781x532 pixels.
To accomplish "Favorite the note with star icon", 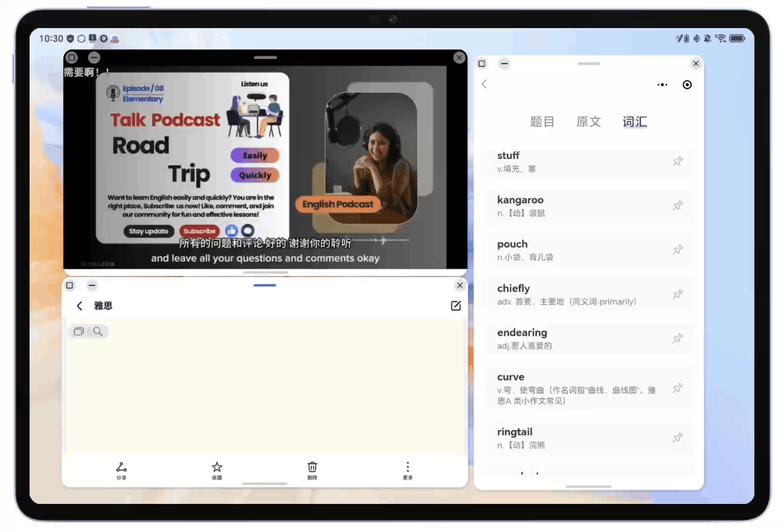I will coord(216,470).
